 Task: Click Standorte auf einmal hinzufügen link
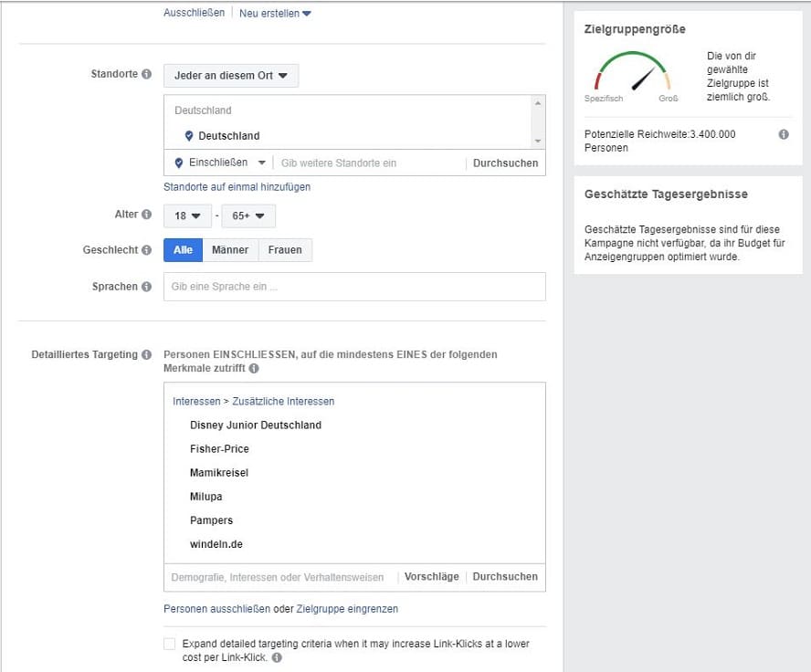tap(237, 187)
